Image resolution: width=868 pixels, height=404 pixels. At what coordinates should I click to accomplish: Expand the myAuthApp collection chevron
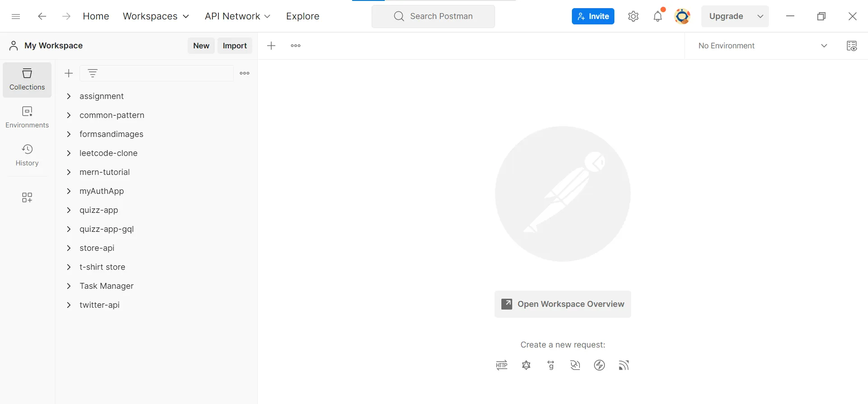click(69, 191)
